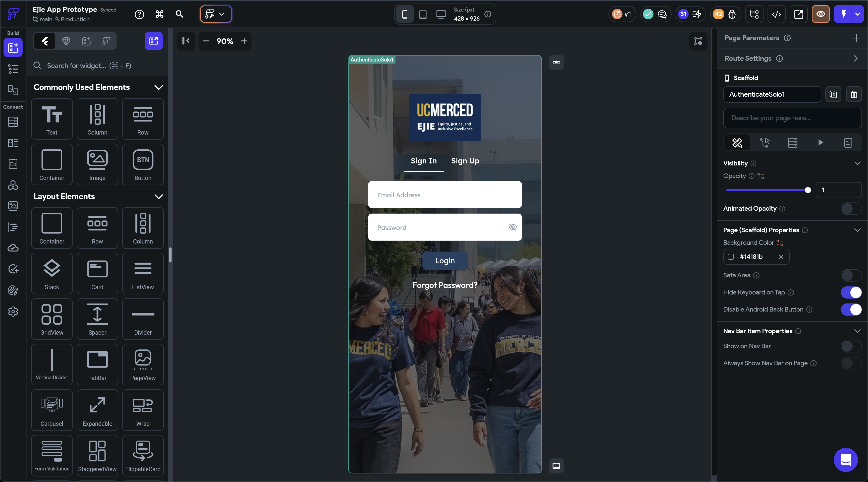Click the Theme Settings palette icon
The width and height of the screenshot is (868, 482).
coord(13,290)
